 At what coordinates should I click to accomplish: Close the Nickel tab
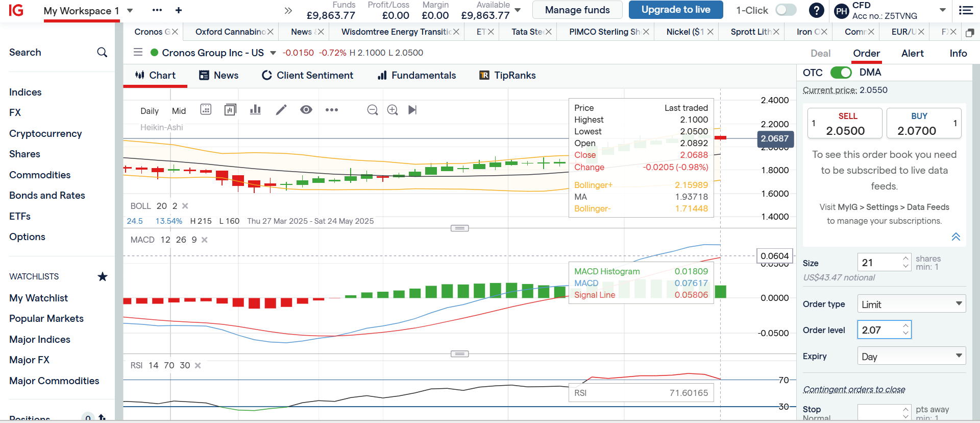click(x=710, y=32)
